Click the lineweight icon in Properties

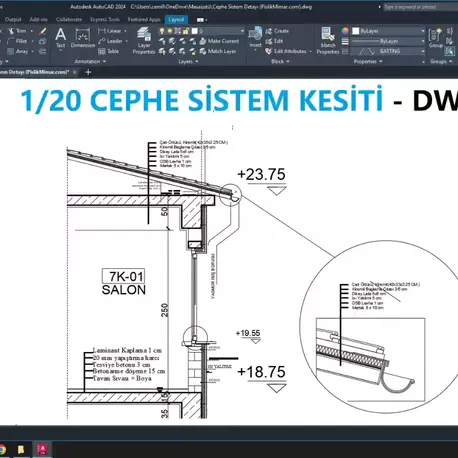345,41
